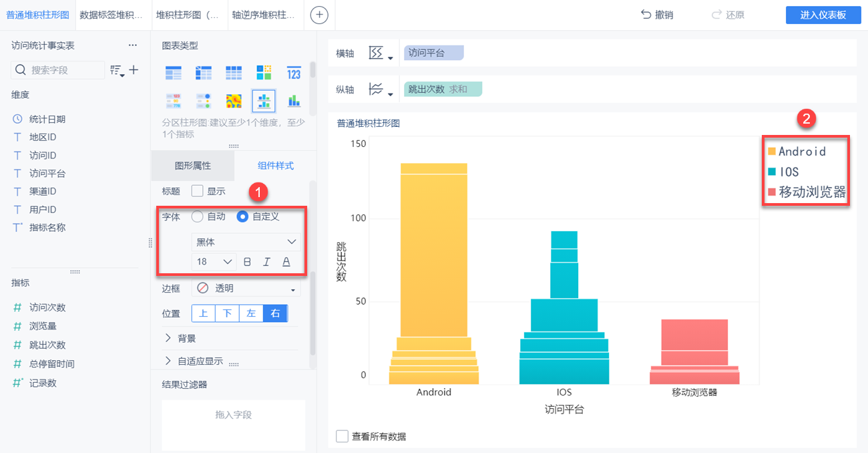
Task: Enable the 标题 显示 checkbox
Action: [197, 191]
